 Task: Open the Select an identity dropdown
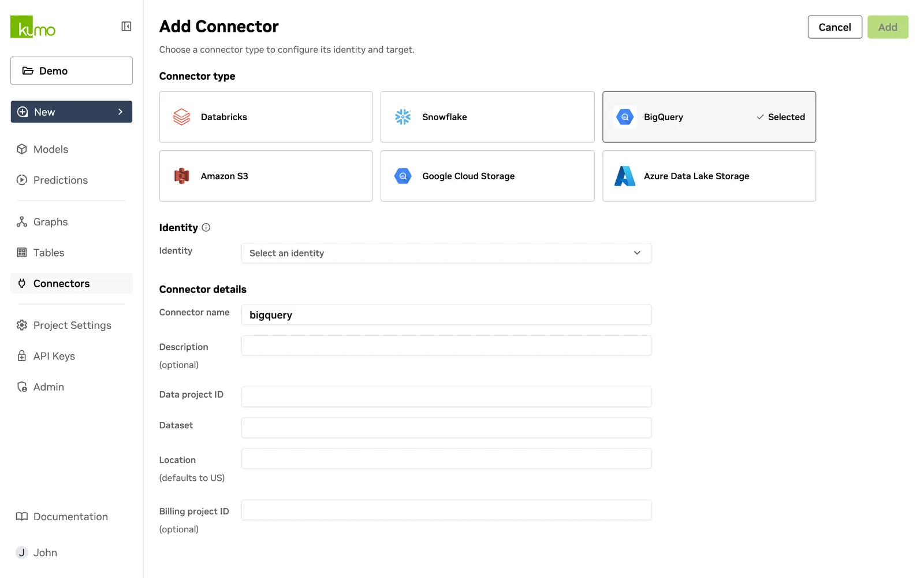pos(446,253)
